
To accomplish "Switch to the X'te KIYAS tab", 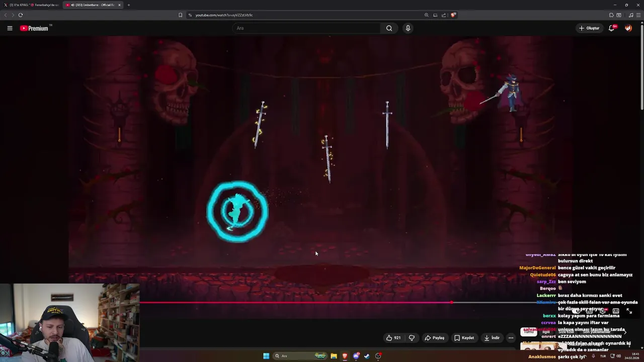I will coord(31,5).
